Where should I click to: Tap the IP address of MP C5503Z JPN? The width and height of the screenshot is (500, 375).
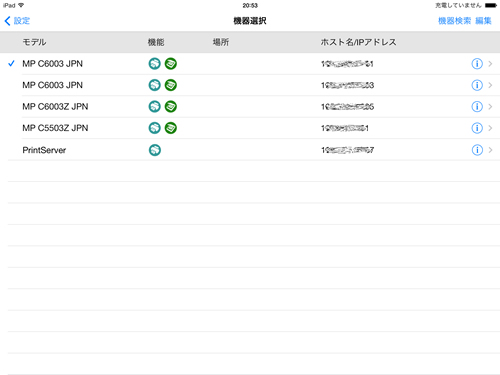coord(345,128)
